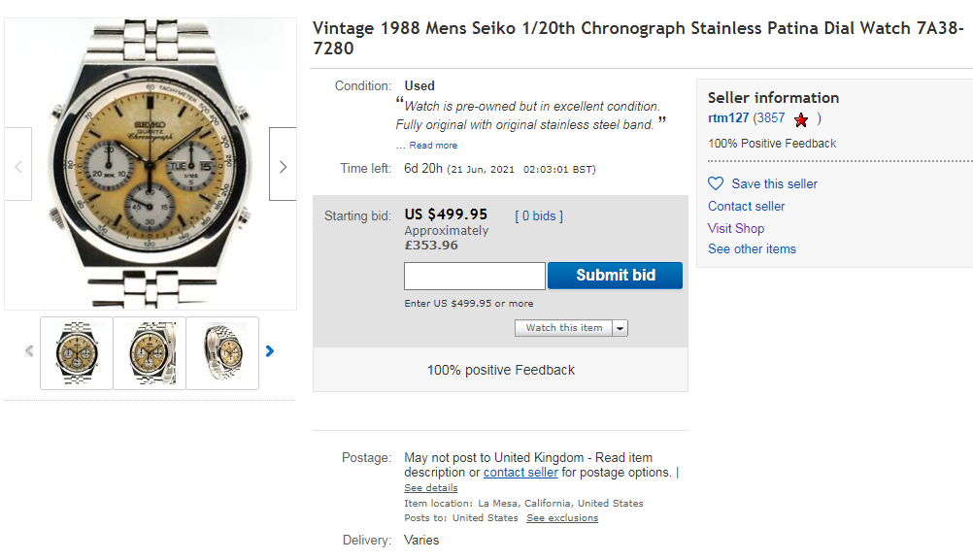
Task: Click the red shooting star feedback icon
Action: click(x=801, y=118)
